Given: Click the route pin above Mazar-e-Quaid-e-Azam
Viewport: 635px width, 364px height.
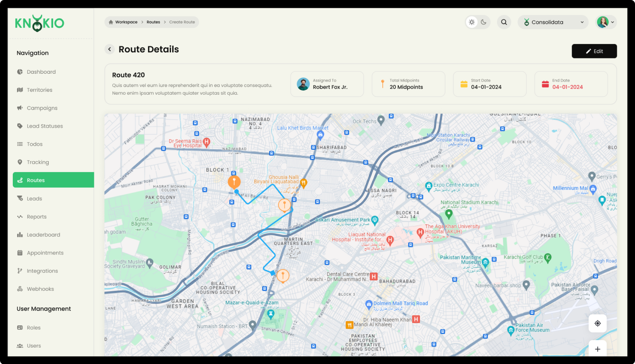Looking at the screenshot, I should click(283, 276).
